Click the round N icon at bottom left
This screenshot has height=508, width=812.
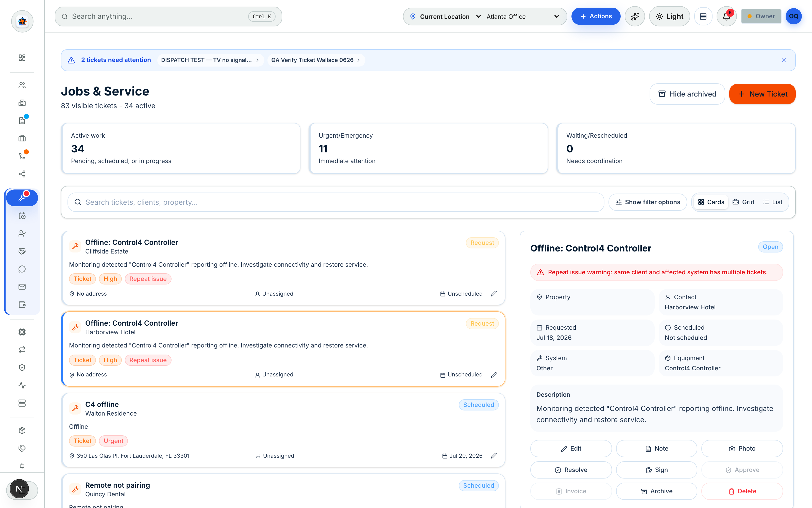click(x=19, y=489)
